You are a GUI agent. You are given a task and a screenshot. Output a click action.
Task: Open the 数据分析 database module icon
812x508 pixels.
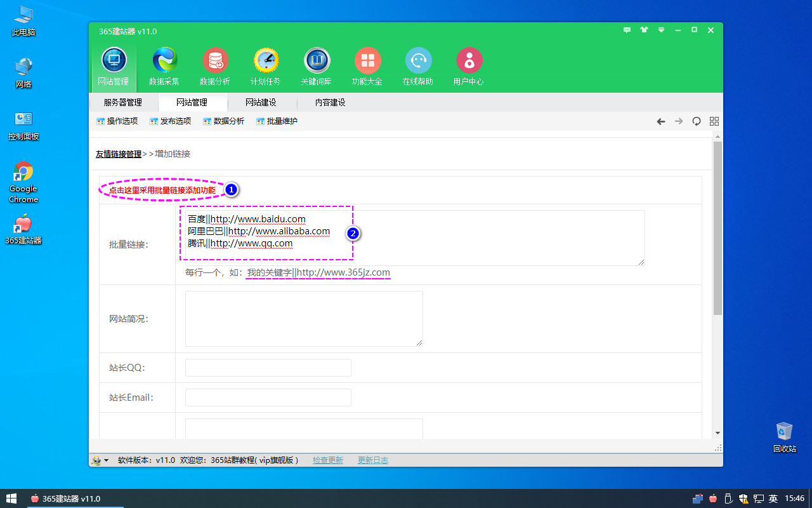point(215,67)
